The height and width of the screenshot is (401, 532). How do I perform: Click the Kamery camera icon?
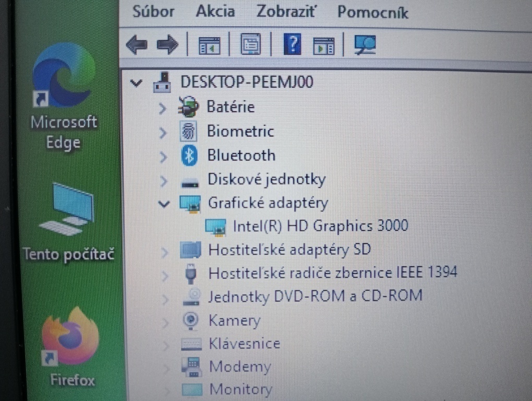[x=191, y=320]
